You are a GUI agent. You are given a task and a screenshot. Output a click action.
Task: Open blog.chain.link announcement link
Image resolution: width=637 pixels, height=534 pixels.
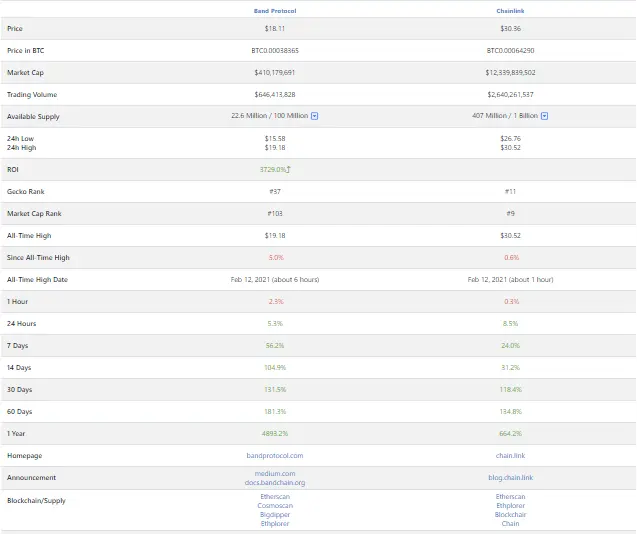(510, 478)
